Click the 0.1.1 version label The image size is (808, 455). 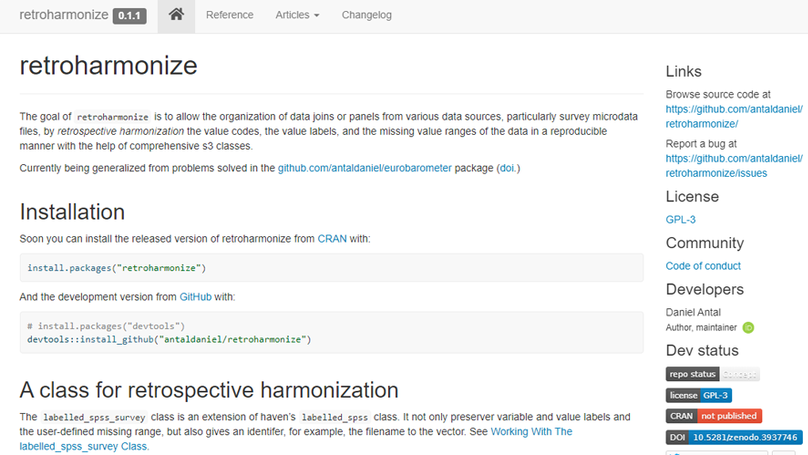coord(130,16)
